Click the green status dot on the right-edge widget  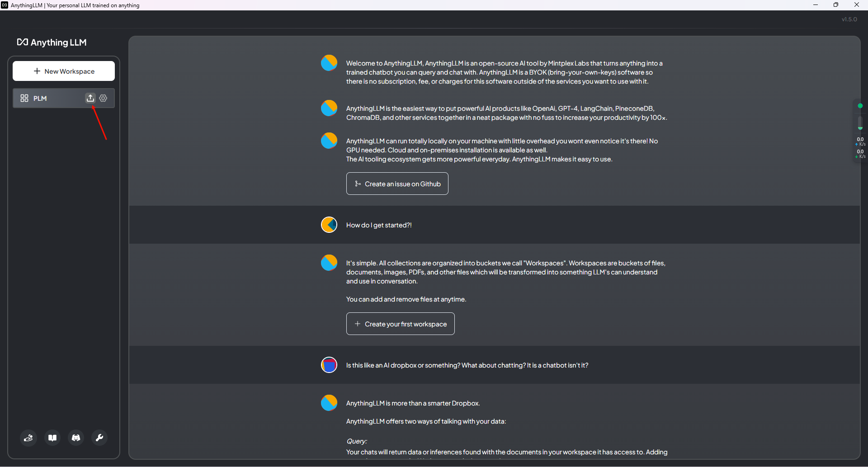(x=860, y=106)
